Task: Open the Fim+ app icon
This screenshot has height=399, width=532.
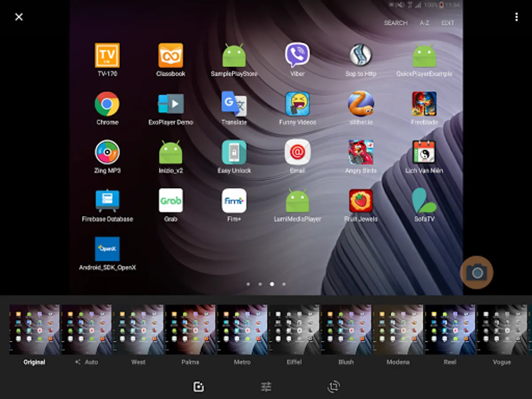Action: [x=234, y=201]
